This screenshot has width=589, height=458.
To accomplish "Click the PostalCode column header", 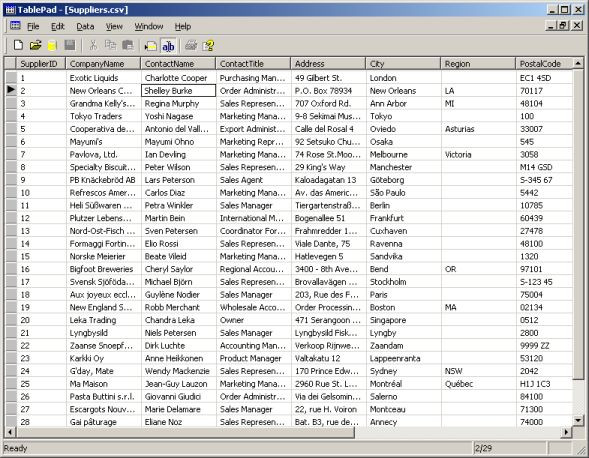I will pyautogui.click(x=544, y=63).
